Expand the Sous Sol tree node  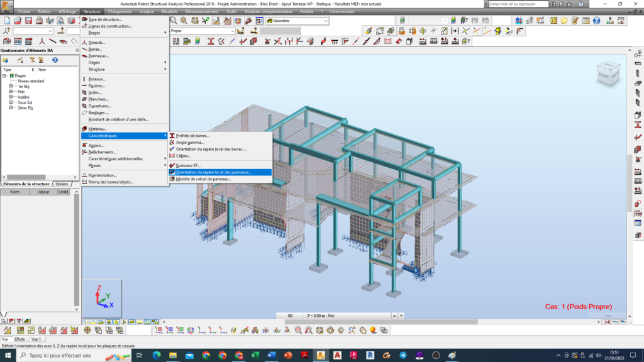coord(10,102)
